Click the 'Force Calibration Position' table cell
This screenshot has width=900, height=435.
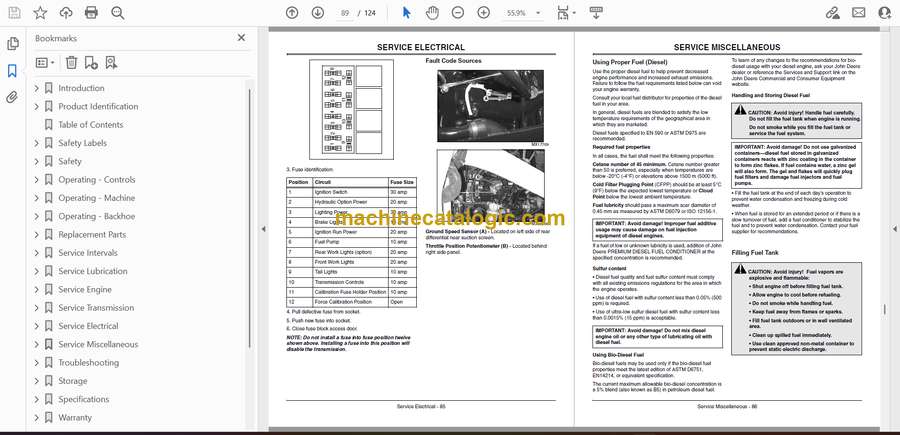350,302
